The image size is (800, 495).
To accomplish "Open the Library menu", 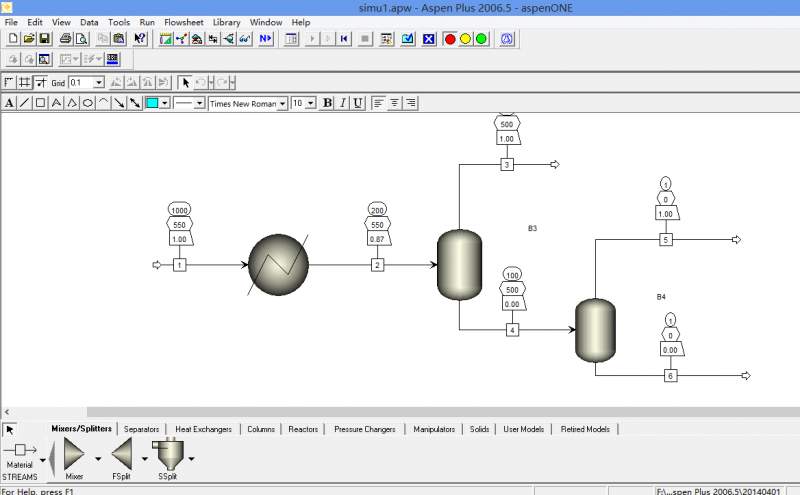I will (227, 22).
